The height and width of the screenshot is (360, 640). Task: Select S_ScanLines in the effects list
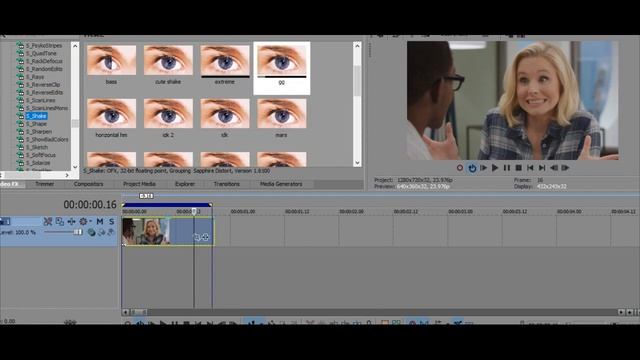40,100
